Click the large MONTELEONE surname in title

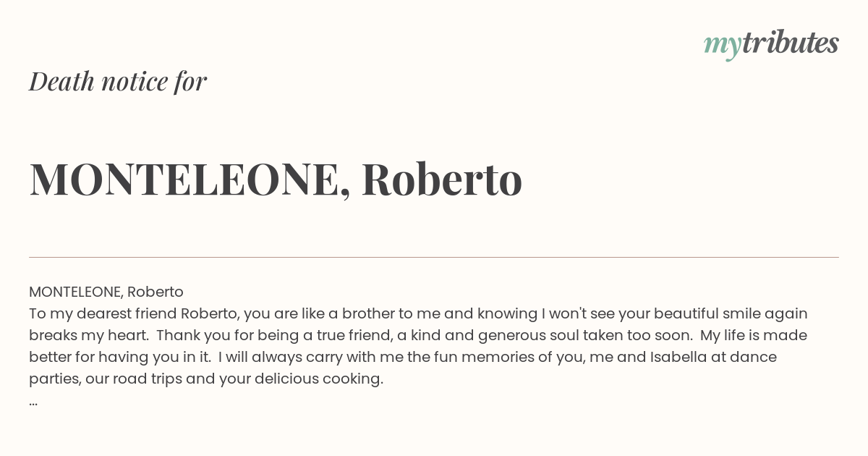coord(184,179)
